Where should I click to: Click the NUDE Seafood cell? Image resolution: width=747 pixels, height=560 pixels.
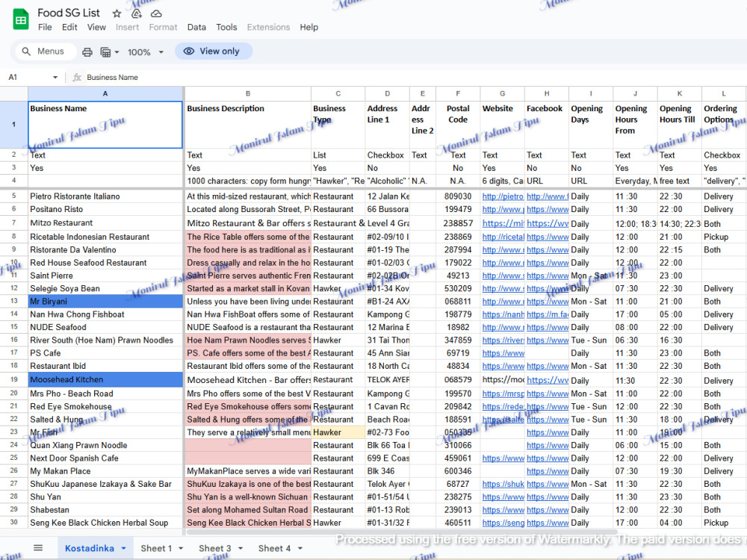(105, 327)
